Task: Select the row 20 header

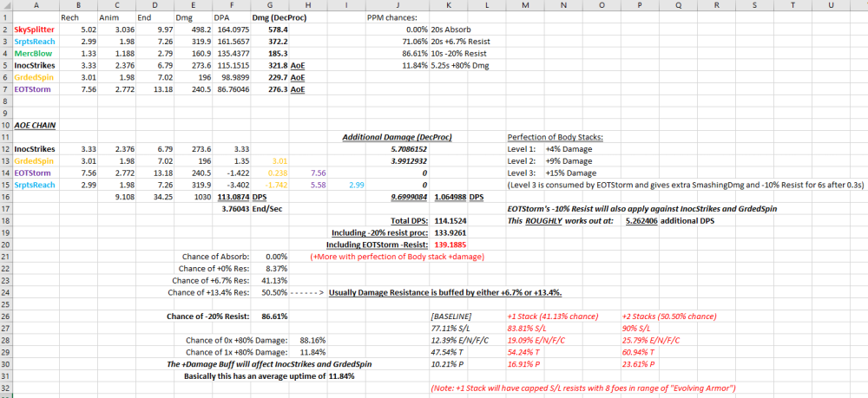Action: [4, 245]
